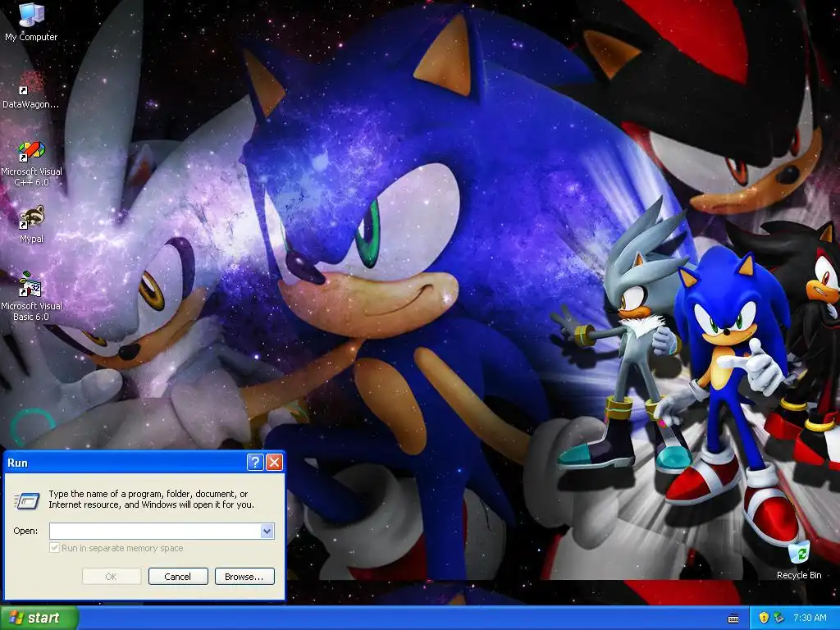Click Cancel in the Run dialog
The image size is (840, 630).
(178, 577)
